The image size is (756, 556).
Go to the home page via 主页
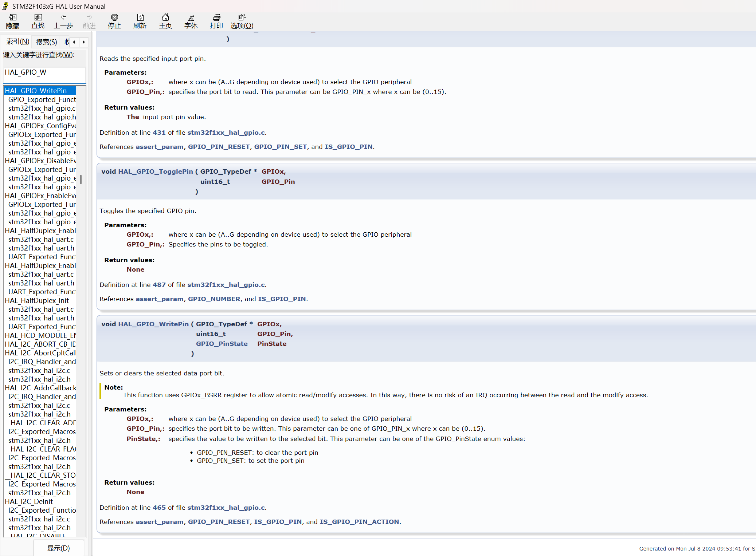(x=165, y=21)
